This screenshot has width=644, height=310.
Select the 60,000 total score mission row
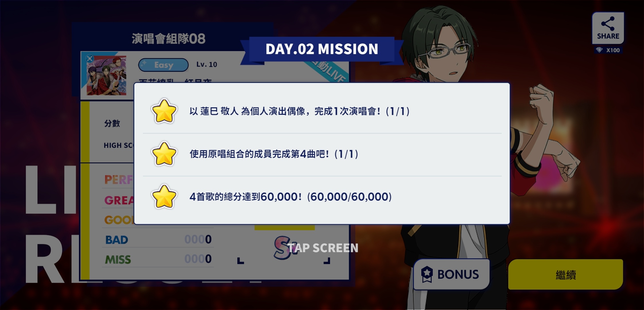coord(322,197)
